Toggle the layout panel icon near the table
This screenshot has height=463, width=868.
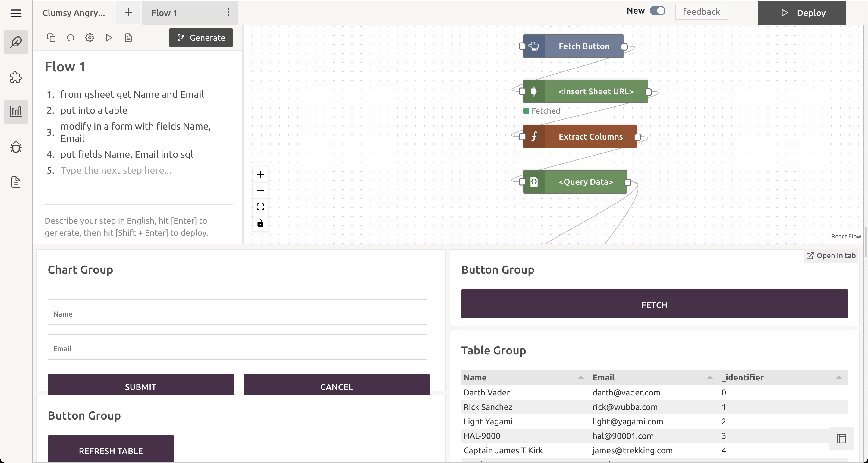(x=841, y=438)
